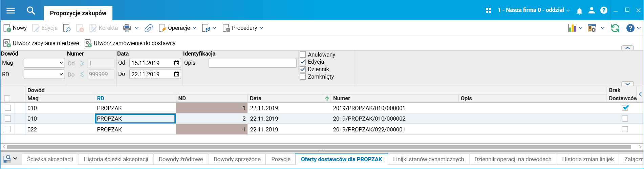Expand the printer options arrow
This screenshot has height=169, width=644.
pyautogui.click(x=137, y=28)
